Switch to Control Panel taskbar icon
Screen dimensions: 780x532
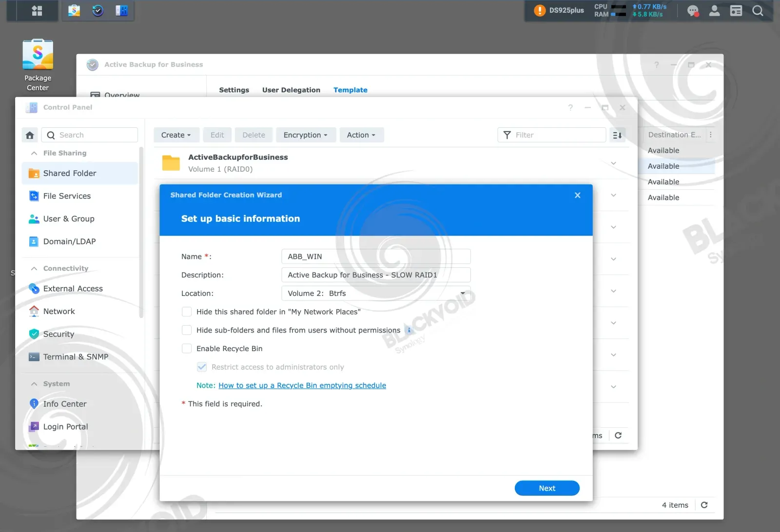coord(121,10)
